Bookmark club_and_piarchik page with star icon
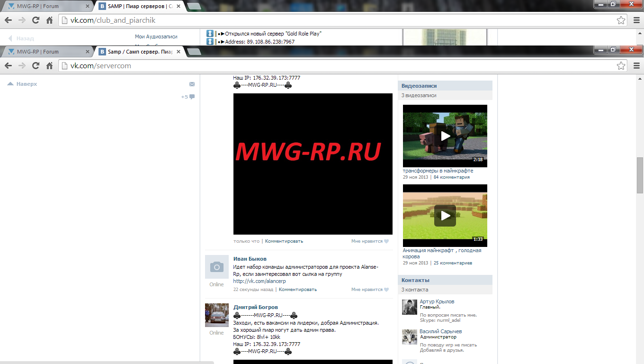 pyautogui.click(x=621, y=20)
